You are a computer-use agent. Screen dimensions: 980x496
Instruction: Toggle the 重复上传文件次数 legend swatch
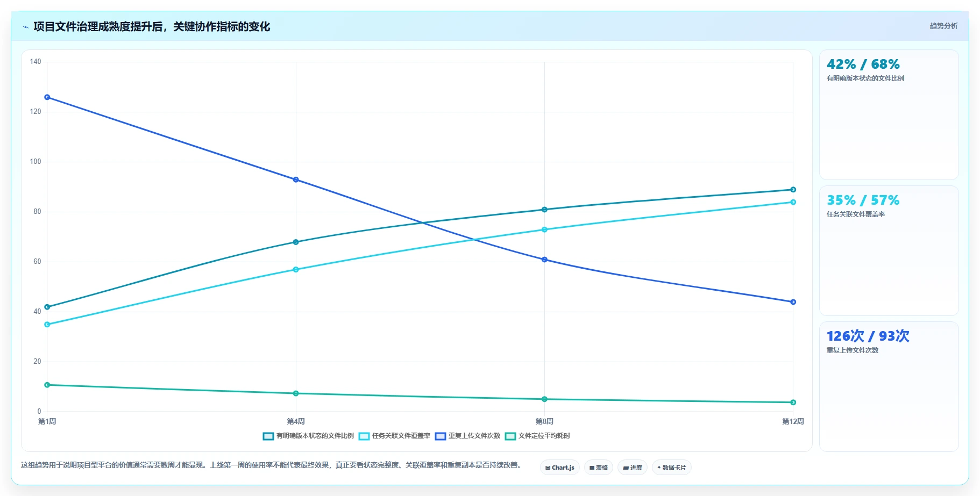pos(441,436)
